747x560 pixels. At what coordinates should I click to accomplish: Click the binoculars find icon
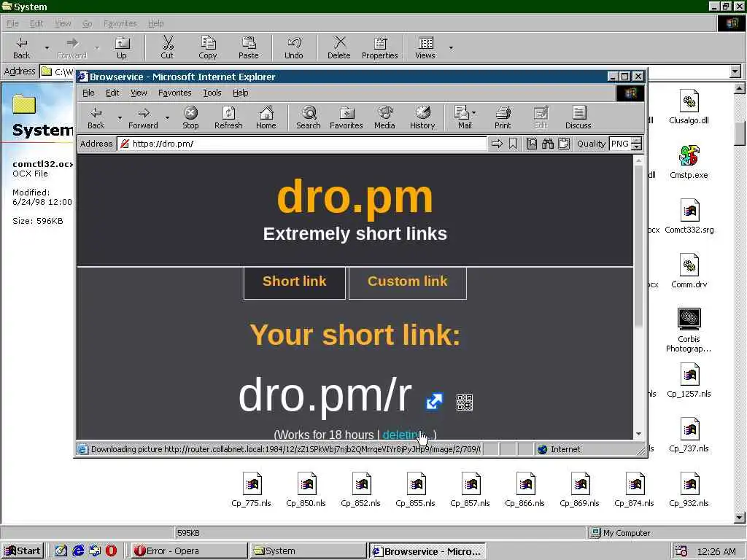tap(548, 144)
